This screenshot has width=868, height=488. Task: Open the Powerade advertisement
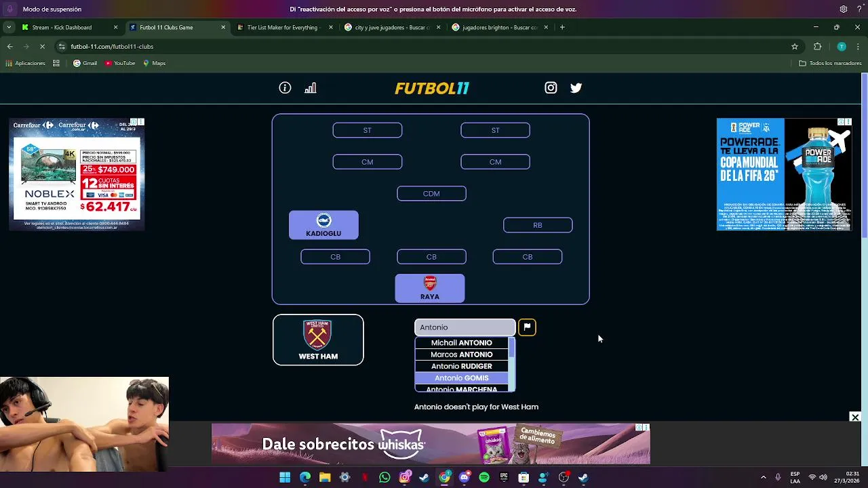[784, 175]
